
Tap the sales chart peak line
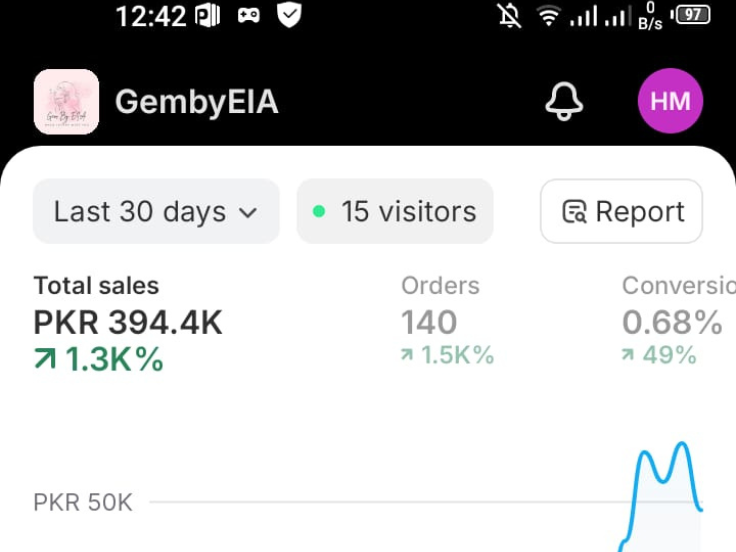click(x=682, y=444)
